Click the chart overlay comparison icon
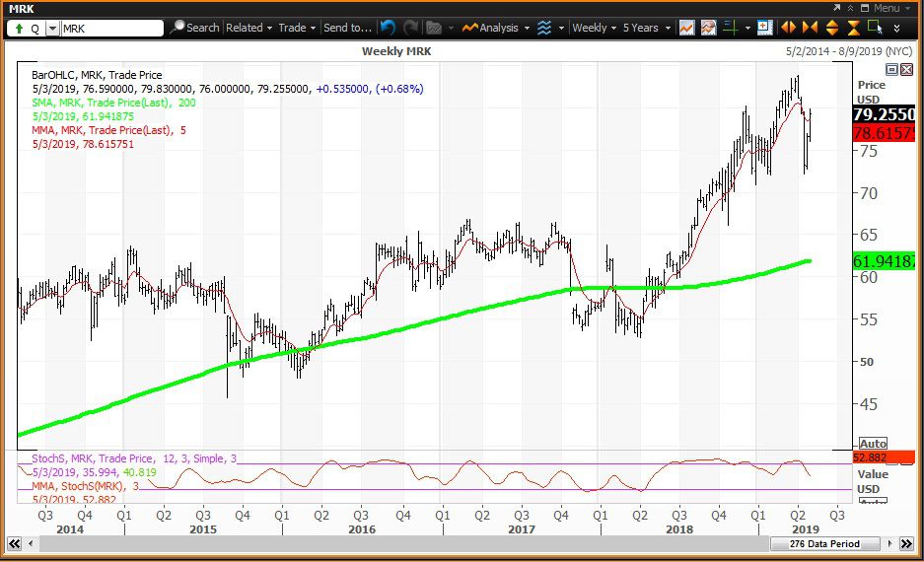Screen dimensions: 924x562 pyautogui.click(x=708, y=28)
